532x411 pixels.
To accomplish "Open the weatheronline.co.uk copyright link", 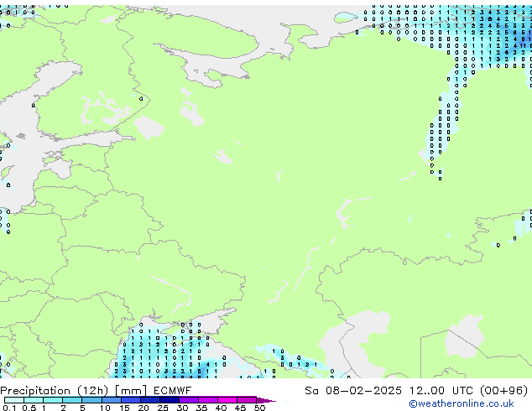I will pyautogui.click(x=462, y=403).
